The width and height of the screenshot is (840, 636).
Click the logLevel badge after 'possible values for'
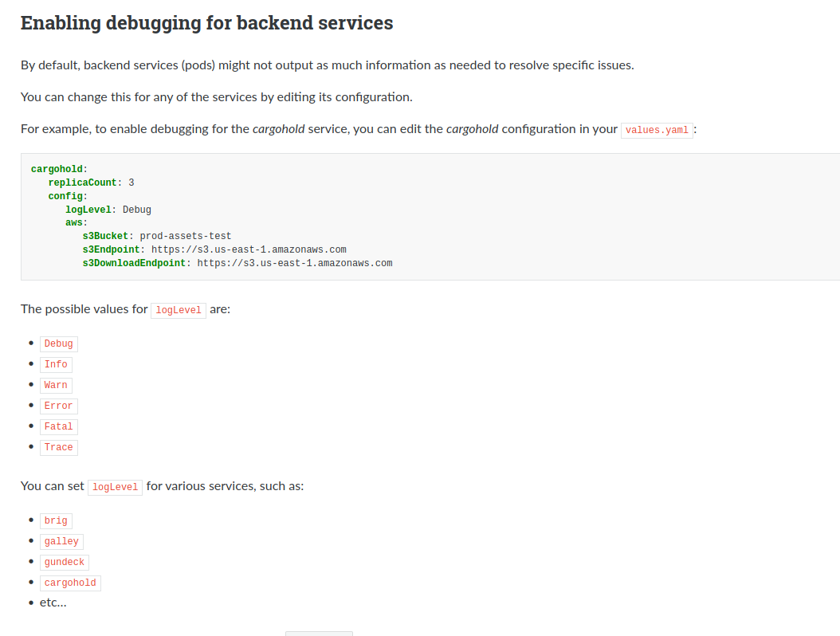point(178,310)
